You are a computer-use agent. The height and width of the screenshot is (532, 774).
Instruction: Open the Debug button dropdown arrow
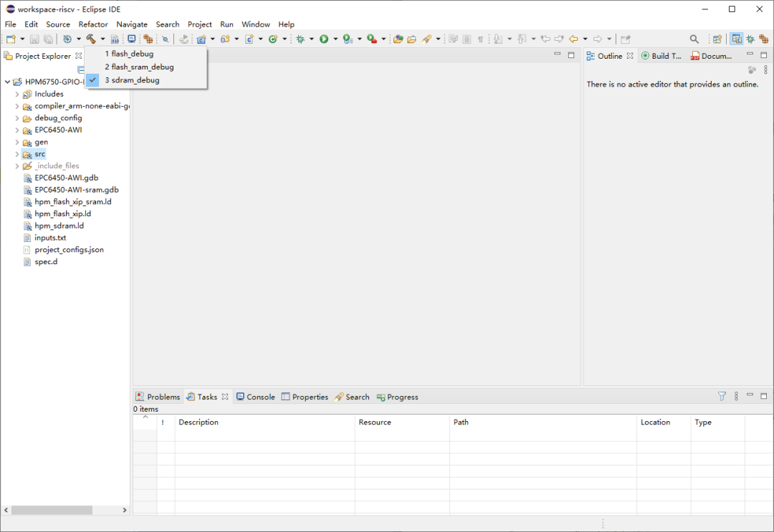[312, 39]
